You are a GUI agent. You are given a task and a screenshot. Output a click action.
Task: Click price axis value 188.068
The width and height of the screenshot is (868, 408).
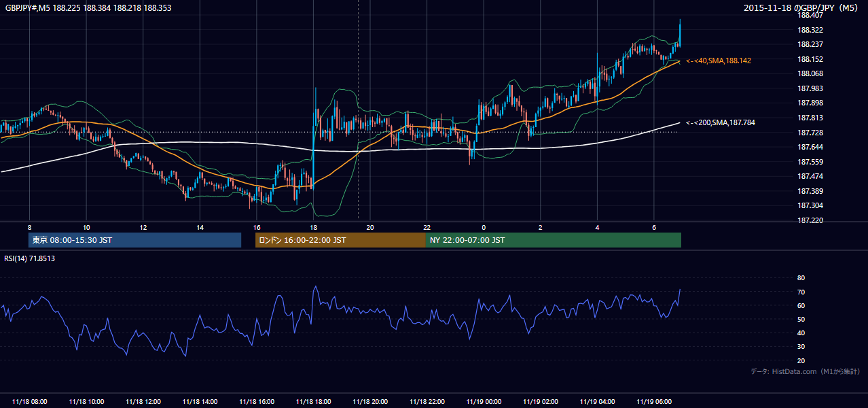pos(811,74)
